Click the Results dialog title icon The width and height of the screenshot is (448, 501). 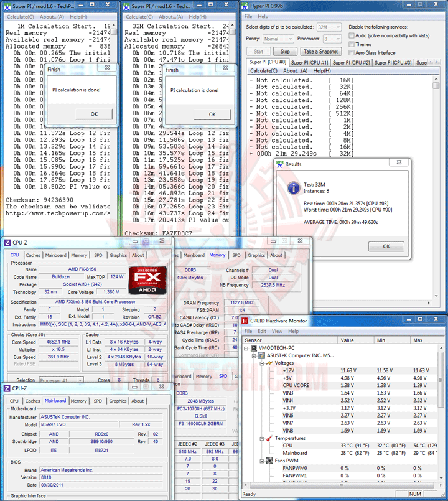(280, 164)
